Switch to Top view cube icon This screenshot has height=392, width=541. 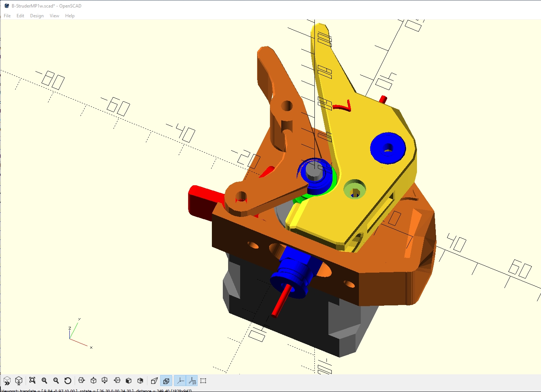pyautogui.click(x=93, y=381)
